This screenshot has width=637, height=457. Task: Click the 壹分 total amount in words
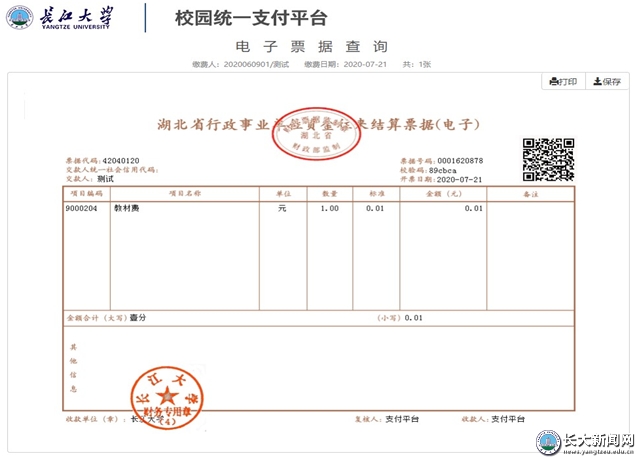137,318
